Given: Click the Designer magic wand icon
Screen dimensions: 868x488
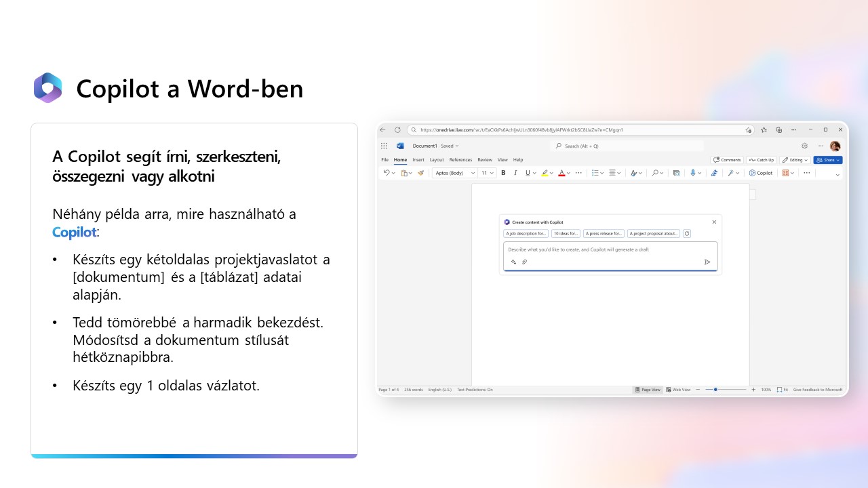Looking at the screenshot, I should pos(730,173).
